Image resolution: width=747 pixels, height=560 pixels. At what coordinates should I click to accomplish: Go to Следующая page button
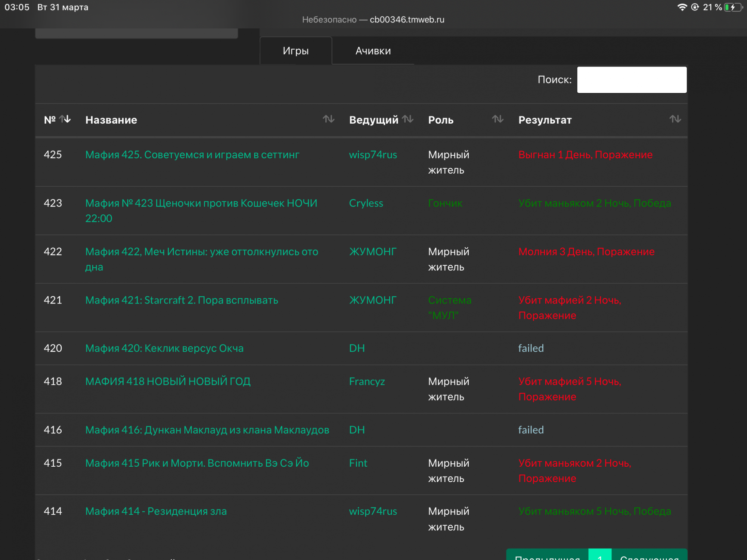click(649, 556)
